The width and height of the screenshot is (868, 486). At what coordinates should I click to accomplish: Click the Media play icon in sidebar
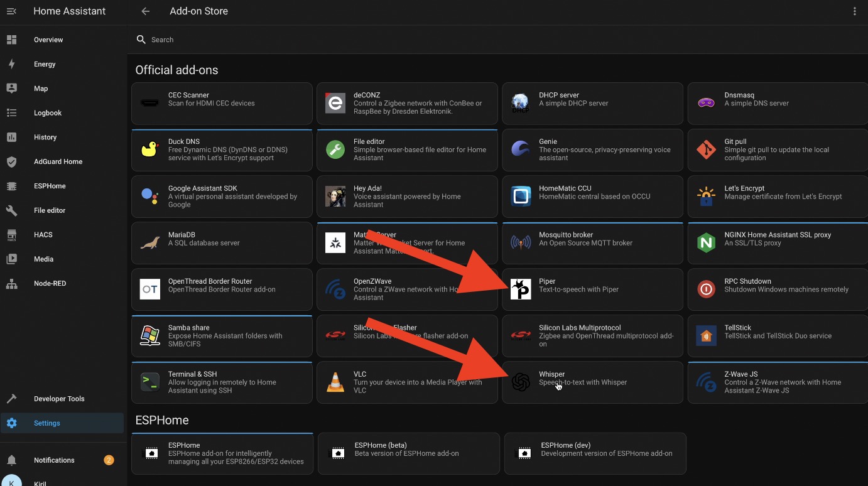click(11, 259)
